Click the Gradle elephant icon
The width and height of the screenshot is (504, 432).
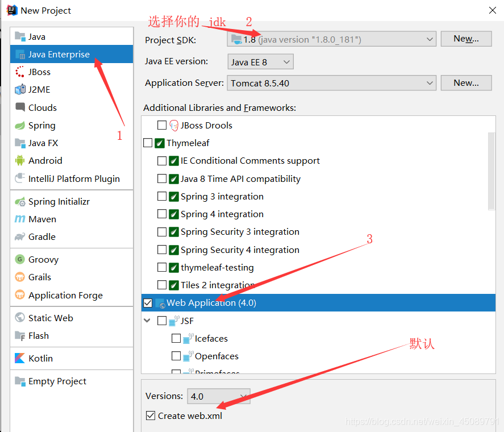20,237
